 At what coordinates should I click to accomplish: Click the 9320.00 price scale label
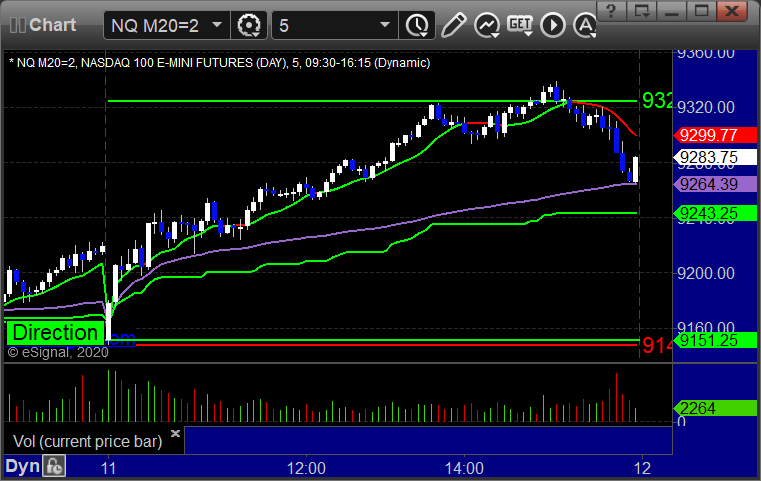pyautogui.click(x=706, y=107)
